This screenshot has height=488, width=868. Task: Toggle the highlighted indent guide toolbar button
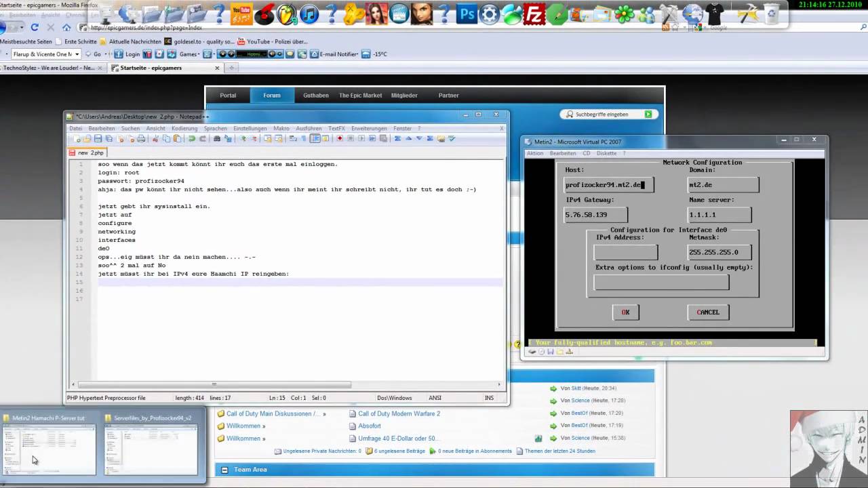tap(315, 138)
